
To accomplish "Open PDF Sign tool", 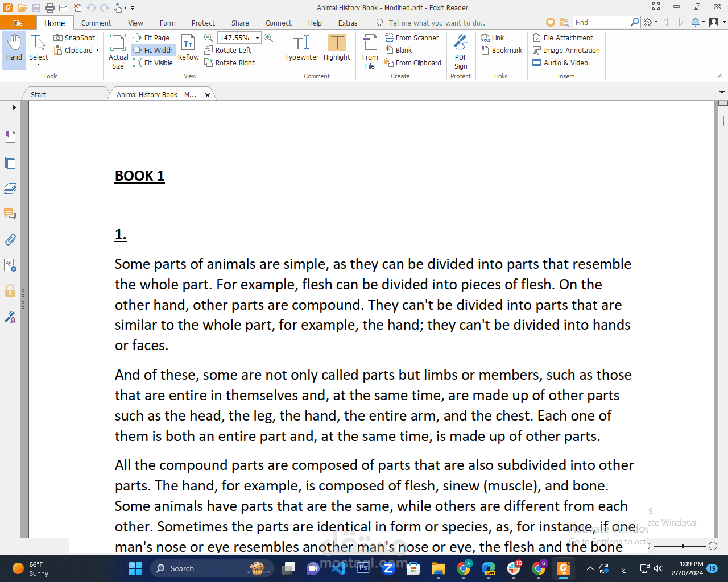I will click(461, 52).
